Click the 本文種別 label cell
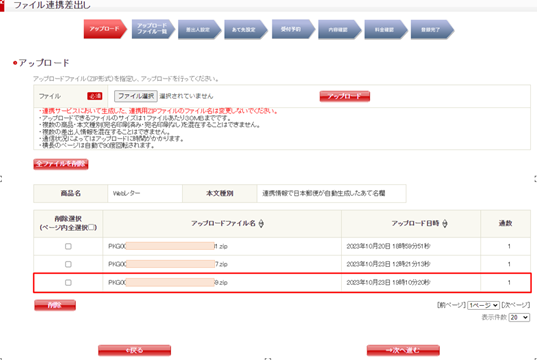 pos(220,194)
